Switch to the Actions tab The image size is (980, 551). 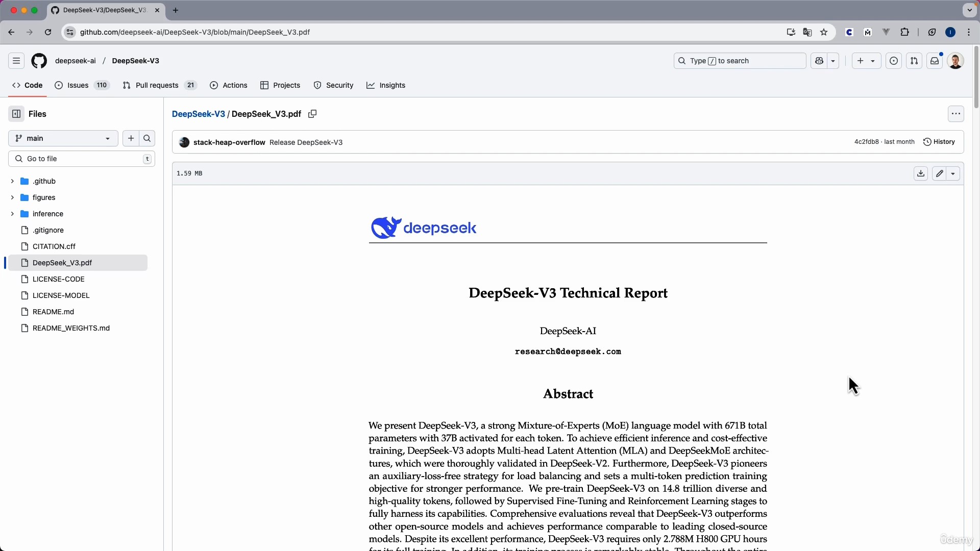click(x=229, y=85)
